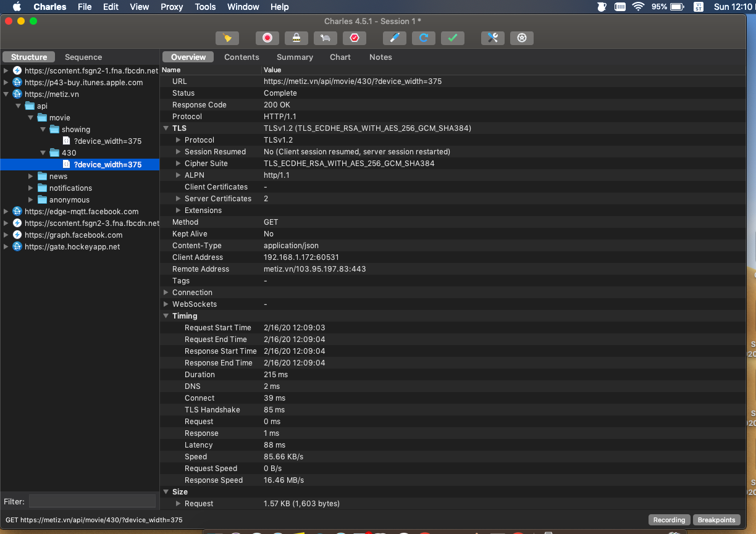
Task: Expand the Cipher Suite row
Action: click(178, 164)
